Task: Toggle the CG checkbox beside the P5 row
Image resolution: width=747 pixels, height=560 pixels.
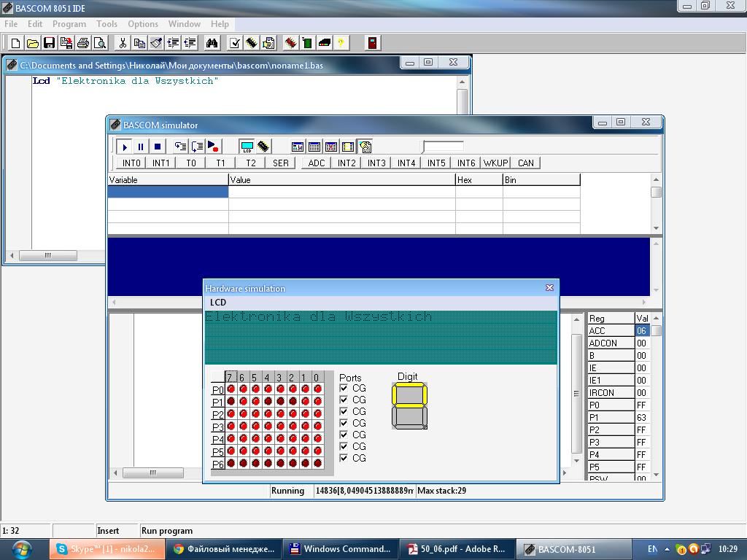Action: pyautogui.click(x=344, y=446)
